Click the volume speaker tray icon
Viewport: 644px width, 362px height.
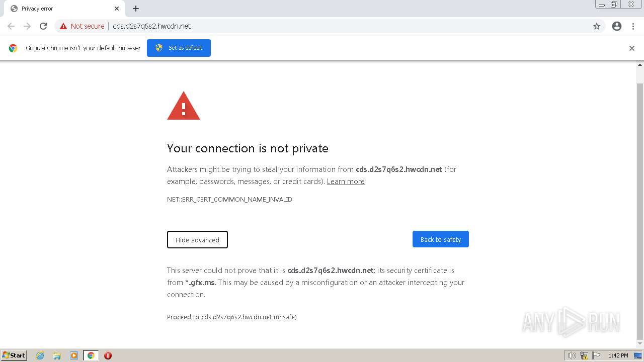pos(572,355)
